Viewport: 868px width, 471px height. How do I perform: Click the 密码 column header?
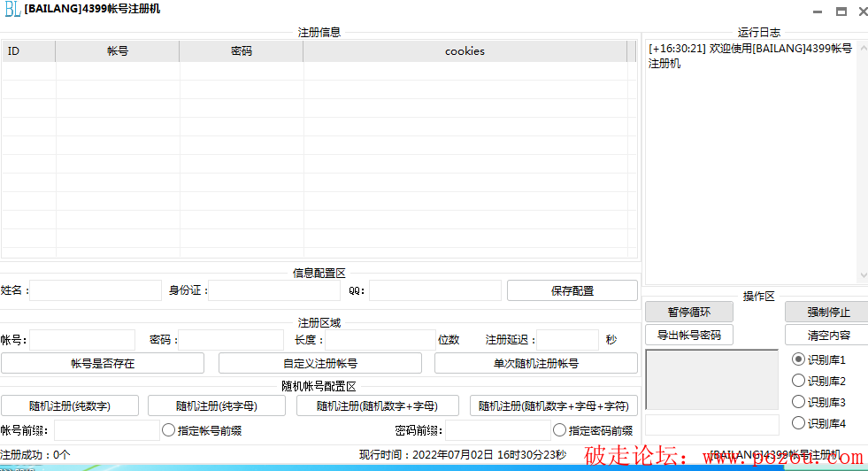pos(242,51)
